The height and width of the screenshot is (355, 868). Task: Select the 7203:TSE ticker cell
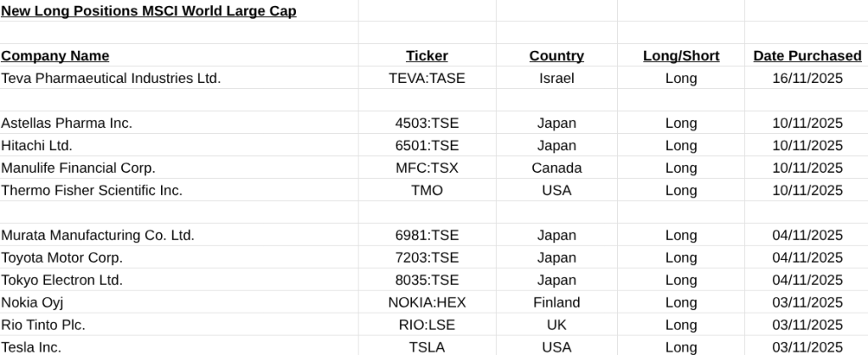point(426,258)
